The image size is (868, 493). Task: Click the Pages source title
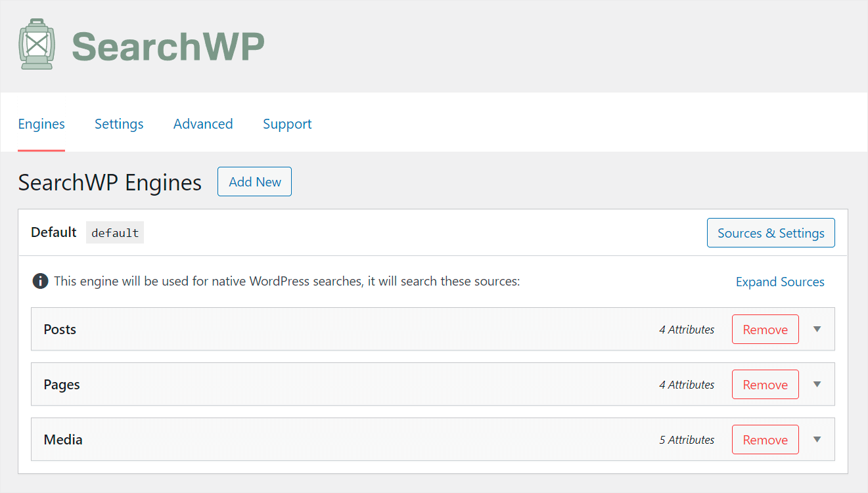click(62, 385)
